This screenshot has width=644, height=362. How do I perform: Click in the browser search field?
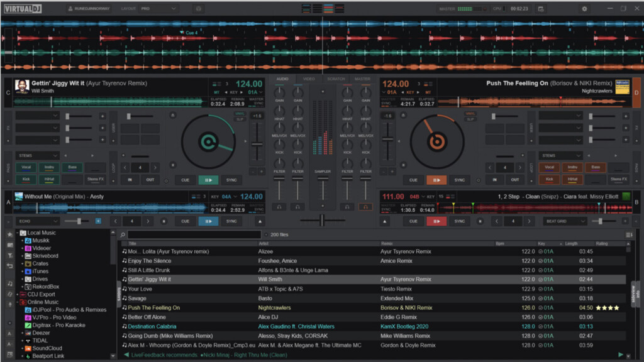click(194, 235)
